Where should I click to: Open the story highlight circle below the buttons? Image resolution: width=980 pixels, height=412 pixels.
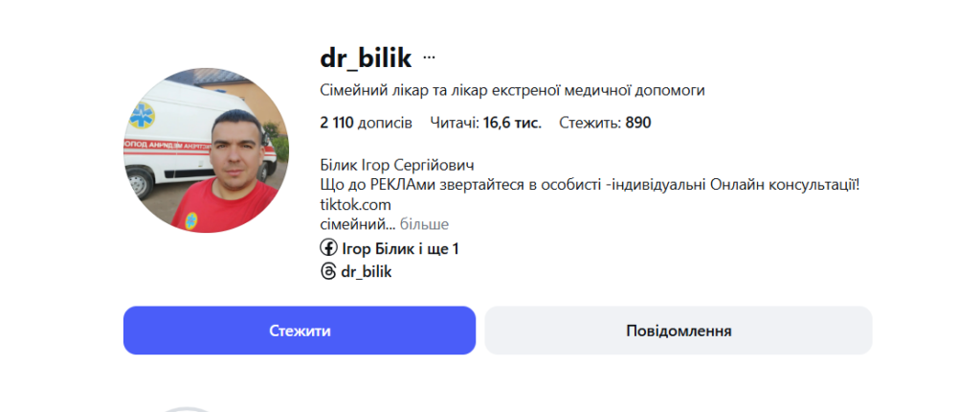(x=188, y=408)
